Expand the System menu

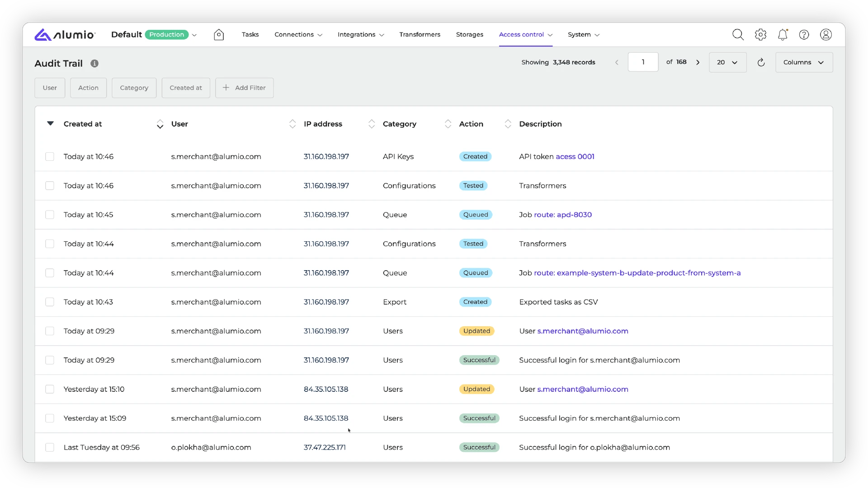click(584, 35)
